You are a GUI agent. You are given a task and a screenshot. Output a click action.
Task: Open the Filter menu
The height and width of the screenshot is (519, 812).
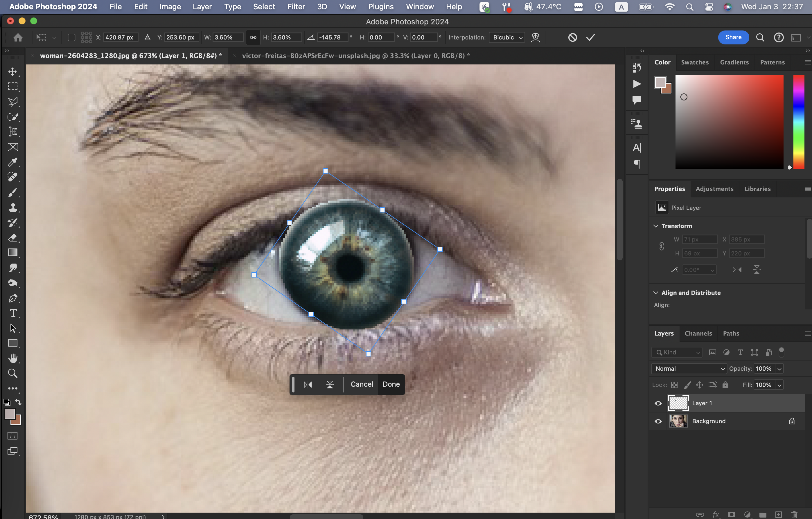click(296, 7)
